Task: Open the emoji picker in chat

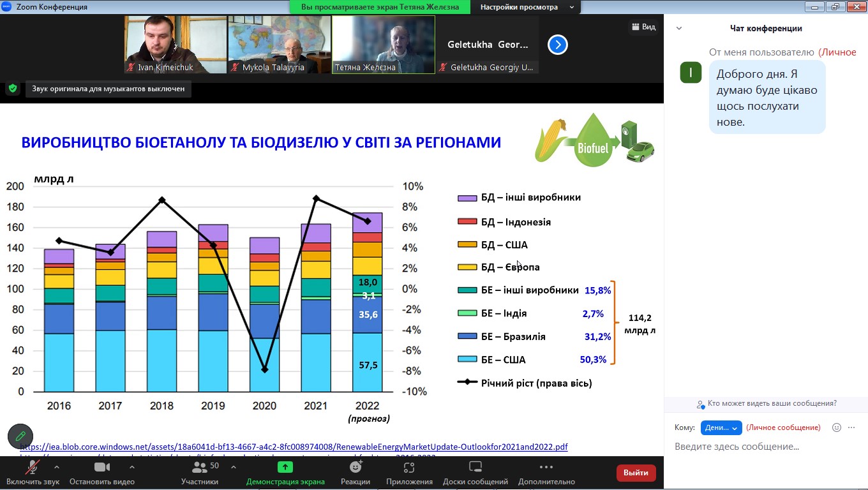Action: [x=837, y=427]
